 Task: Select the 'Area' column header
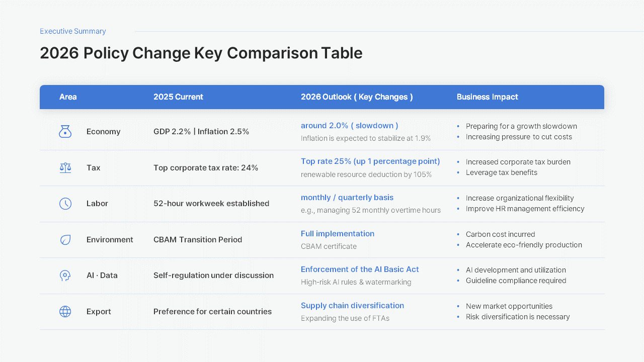coord(68,97)
